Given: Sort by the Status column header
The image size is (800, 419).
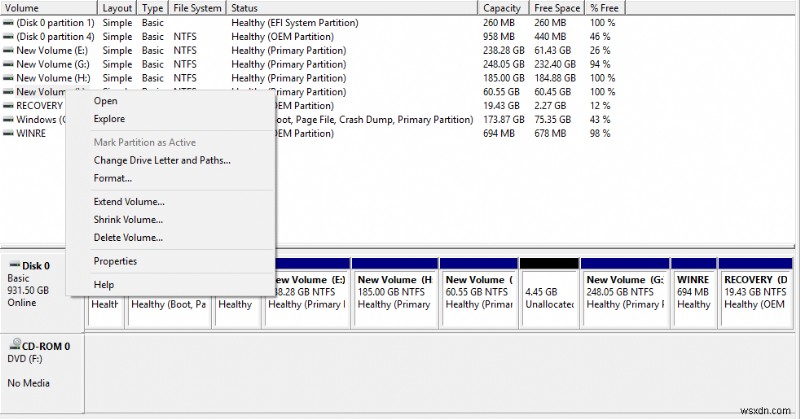Looking at the screenshot, I should coord(352,8).
